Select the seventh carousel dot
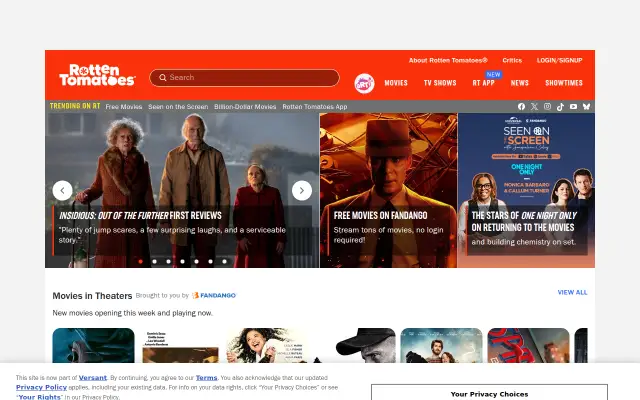This screenshot has width=640, height=400. point(224,262)
